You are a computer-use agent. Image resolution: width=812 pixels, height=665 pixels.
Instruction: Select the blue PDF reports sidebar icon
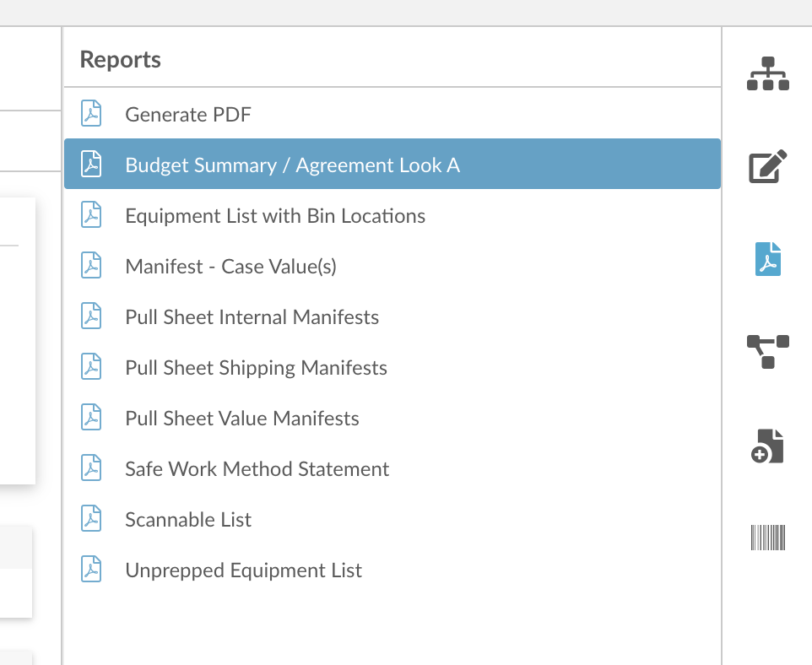(x=768, y=259)
